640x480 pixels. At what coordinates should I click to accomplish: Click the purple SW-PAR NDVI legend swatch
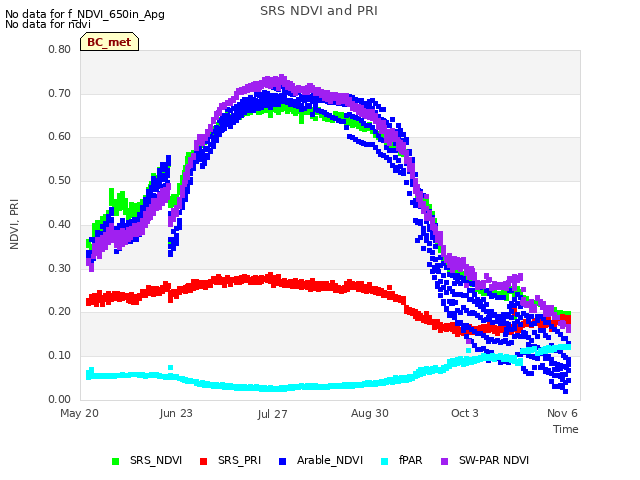(444, 461)
